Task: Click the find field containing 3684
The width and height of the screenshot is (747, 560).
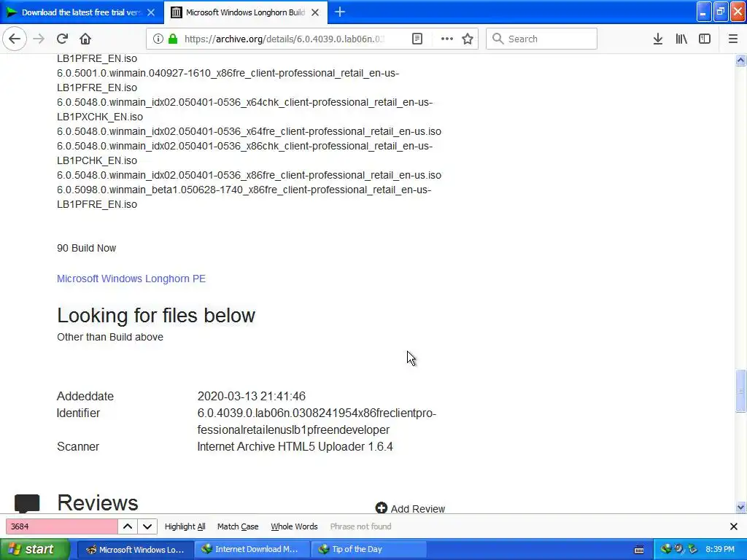Action: (x=61, y=526)
